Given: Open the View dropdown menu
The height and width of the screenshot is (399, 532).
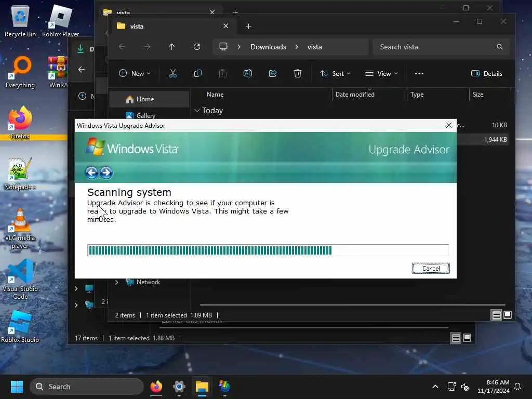Looking at the screenshot, I should 381,73.
